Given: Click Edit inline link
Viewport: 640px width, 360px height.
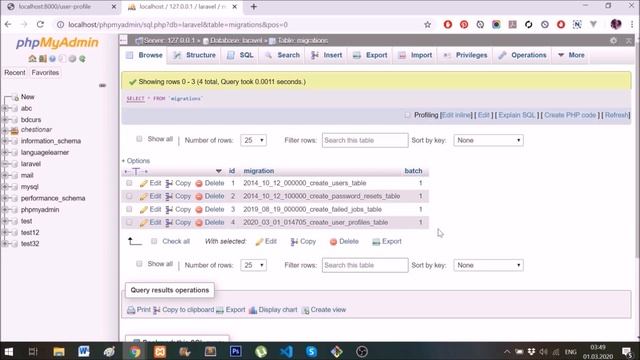Looking at the screenshot, I should click(456, 115).
